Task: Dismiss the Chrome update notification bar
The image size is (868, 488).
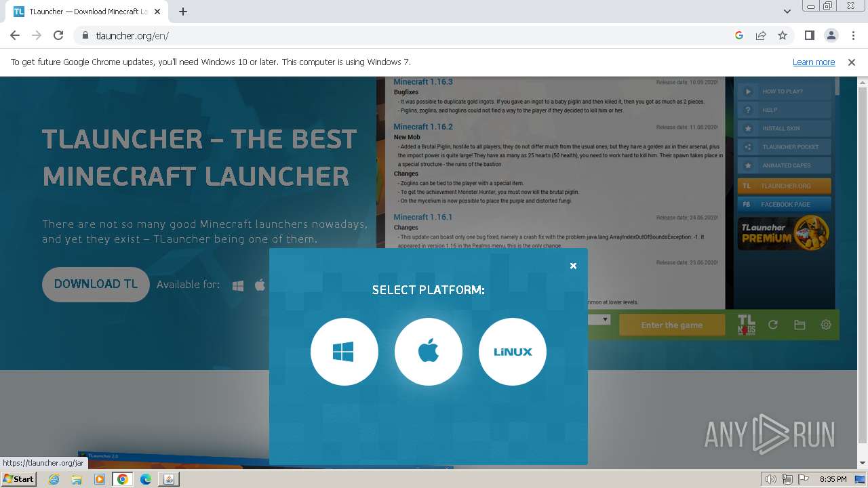Action: point(852,62)
